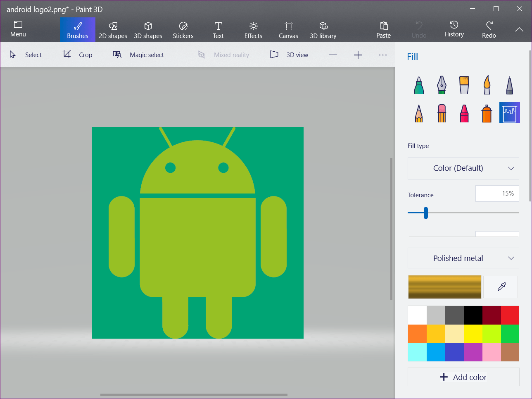Toggle 3D view mode
Image resolution: width=532 pixels, height=399 pixels.
(x=289, y=55)
